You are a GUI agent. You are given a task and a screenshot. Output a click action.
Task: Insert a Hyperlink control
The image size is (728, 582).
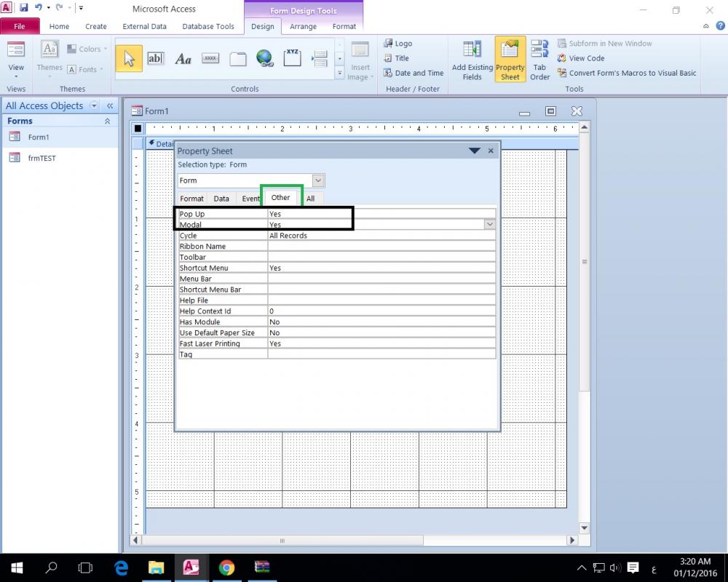(x=265, y=59)
